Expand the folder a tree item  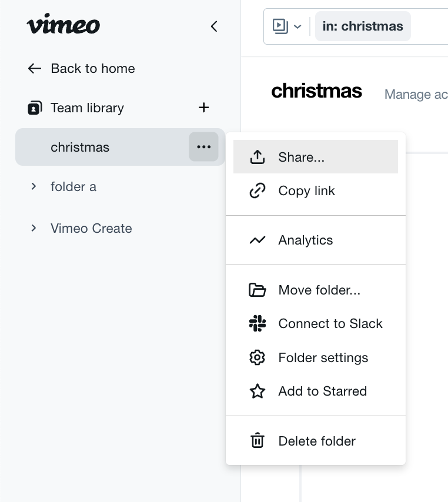pyautogui.click(x=34, y=186)
